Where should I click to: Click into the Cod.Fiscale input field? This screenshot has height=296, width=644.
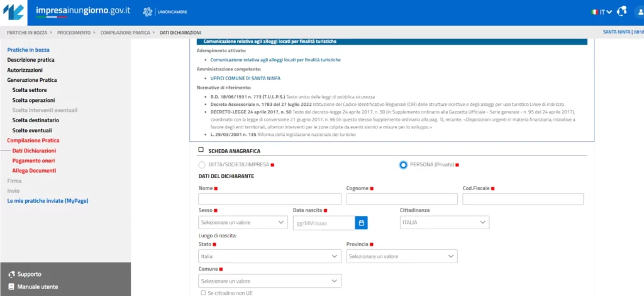point(523,199)
